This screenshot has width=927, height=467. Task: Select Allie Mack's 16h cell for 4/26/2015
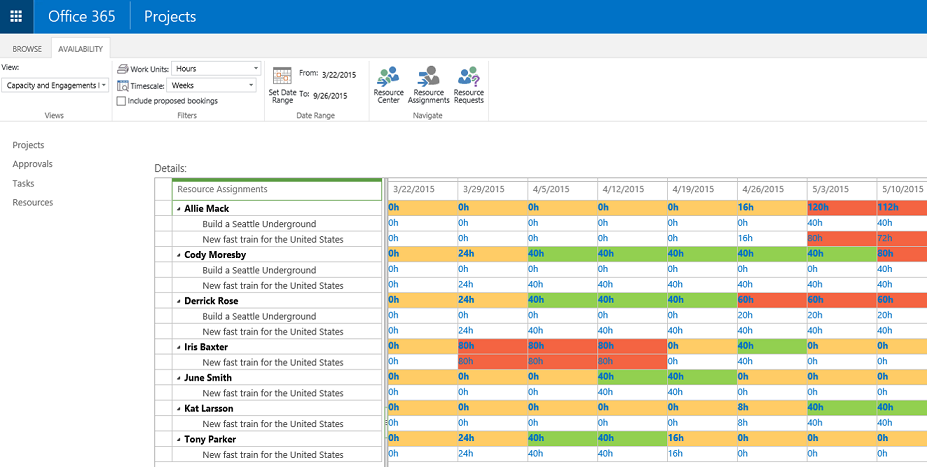tap(772, 207)
